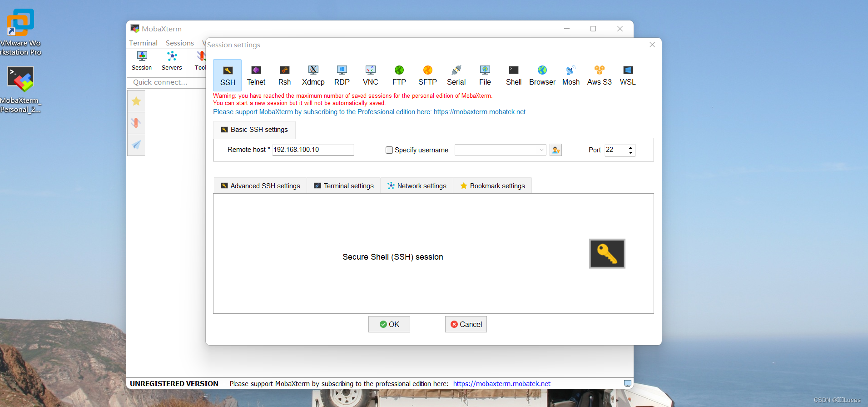The width and height of the screenshot is (868, 407).
Task: Click the Cancel button
Action: [466, 324]
